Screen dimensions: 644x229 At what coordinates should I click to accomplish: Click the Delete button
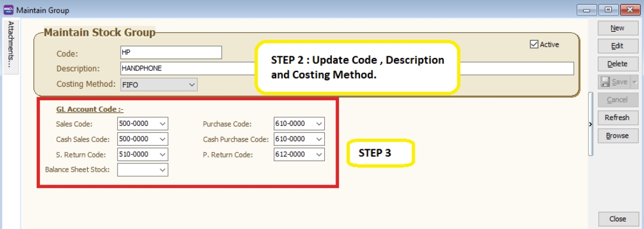tap(617, 64)
